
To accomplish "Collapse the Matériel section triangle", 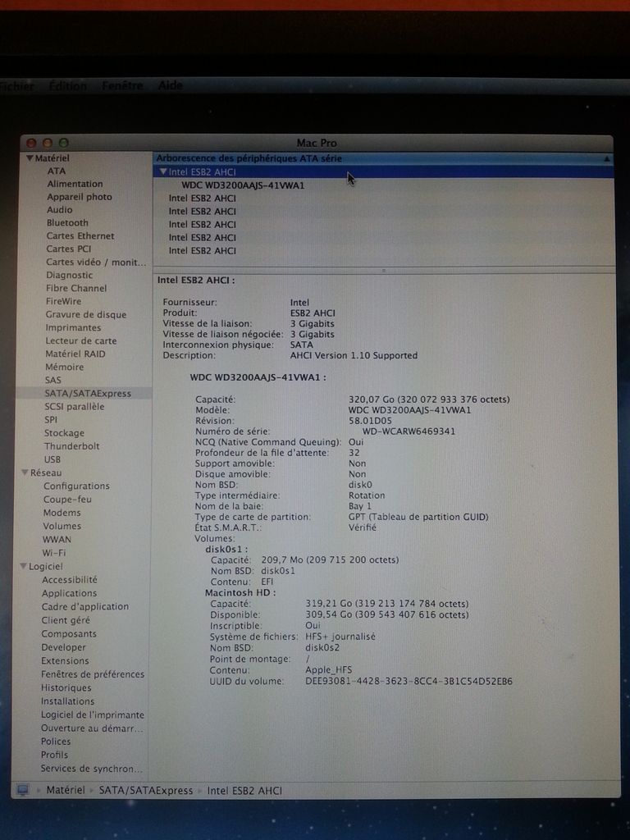I will pyautogui.click(x=30, y=158).
